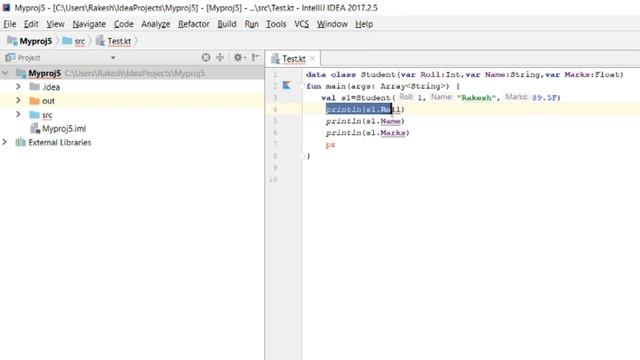Click on println(s1.Marks) line
The height and width of the screenshot is (360, 640).
[x=367, y=133]
